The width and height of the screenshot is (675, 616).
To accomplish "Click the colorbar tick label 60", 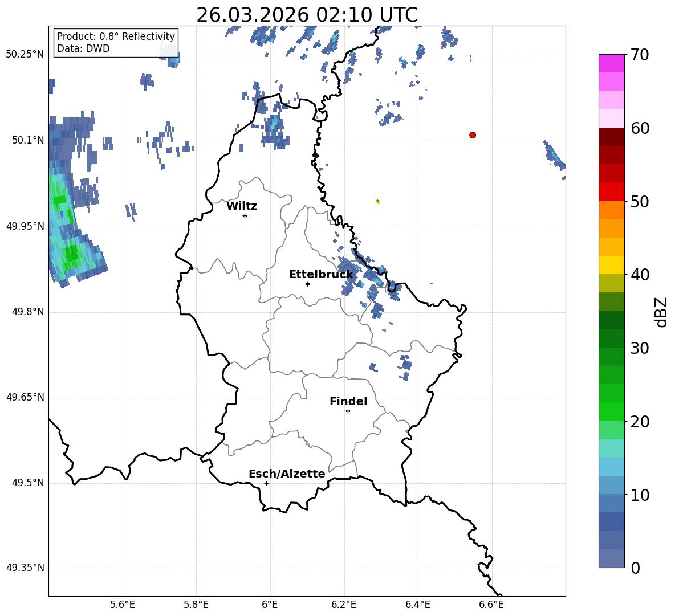I will 641,128.
